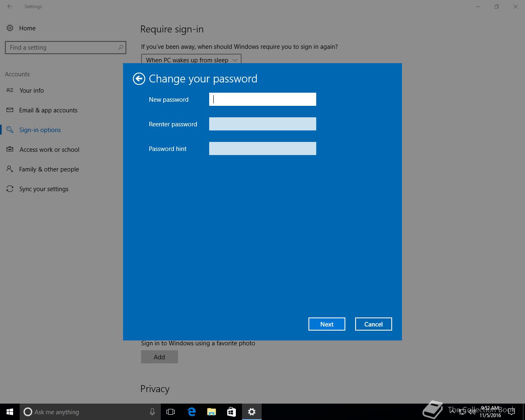Open File Explorer from the taskbar

[212, 412]
